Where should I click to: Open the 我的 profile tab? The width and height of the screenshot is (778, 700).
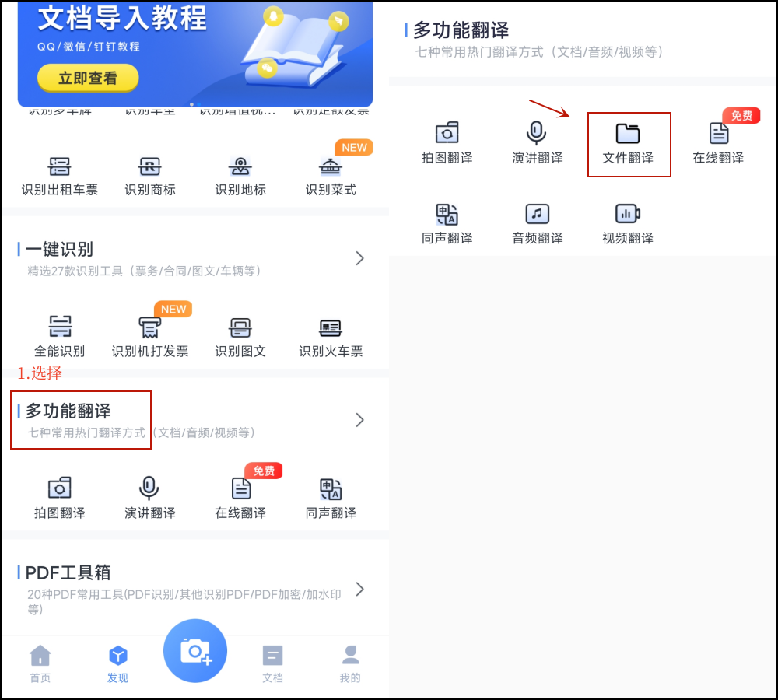(350, 663)
